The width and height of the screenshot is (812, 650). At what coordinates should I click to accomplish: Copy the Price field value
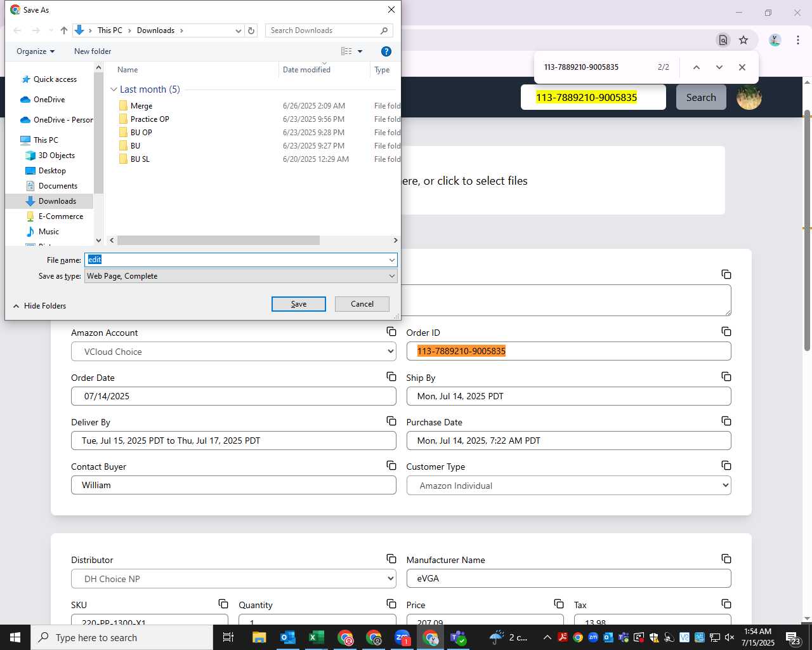[559, 604]
